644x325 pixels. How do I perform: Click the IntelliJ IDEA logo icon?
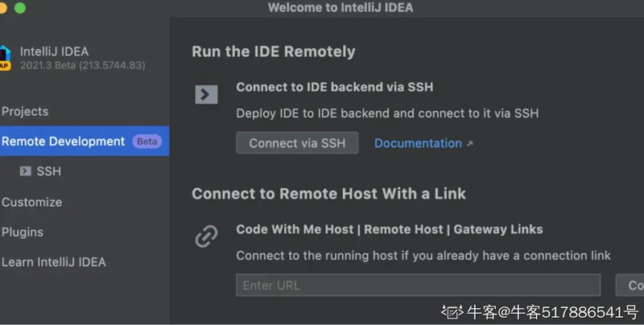click(x=4, y=57)
